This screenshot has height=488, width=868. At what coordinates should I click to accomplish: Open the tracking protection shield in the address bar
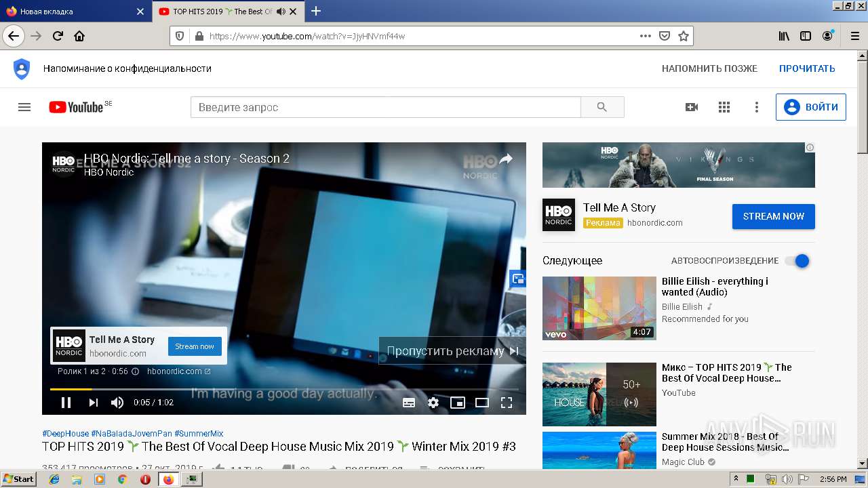180,36
